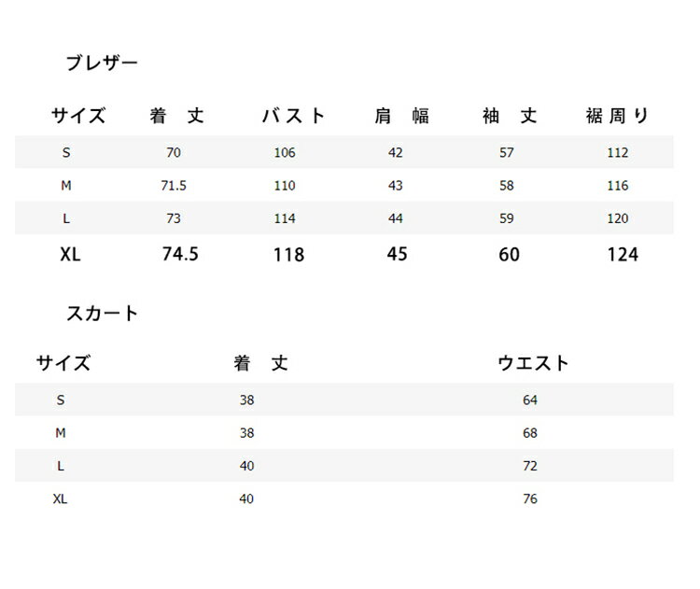This screenshot has height=589, width=700.
Task: Click hem circumference value 124
Action: click(x=623, y=254)
